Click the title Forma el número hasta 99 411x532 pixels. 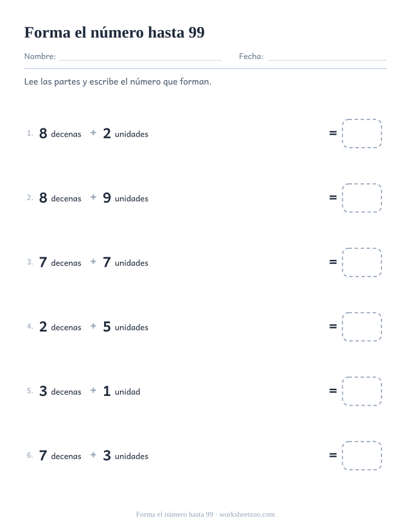pos(114,33)
